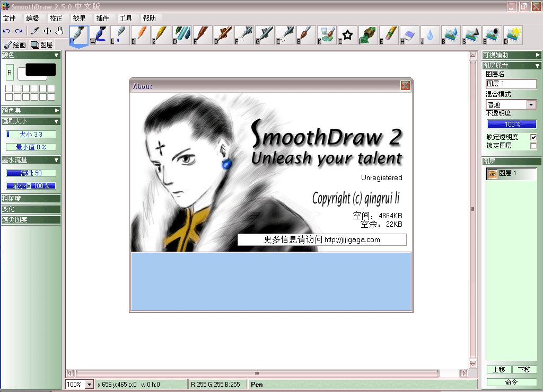This screenshot has width=543, height=392.
Task: Select the airbrush tool marked C
Action: (285, 35)
